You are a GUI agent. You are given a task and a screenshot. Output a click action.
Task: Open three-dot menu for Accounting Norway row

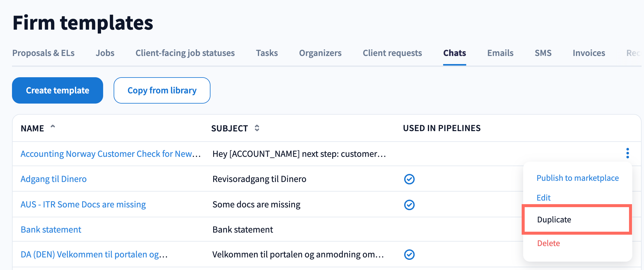coord(627,153)
